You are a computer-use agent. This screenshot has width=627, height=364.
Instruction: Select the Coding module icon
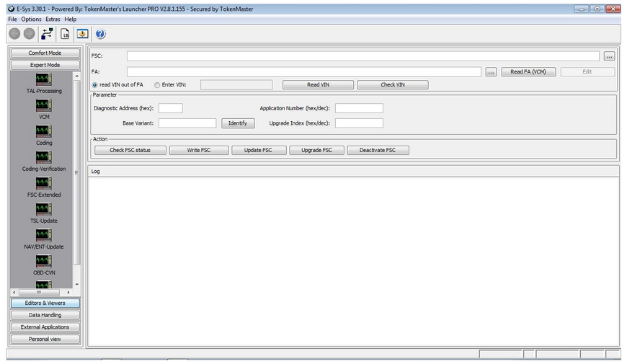click(43, 131)
